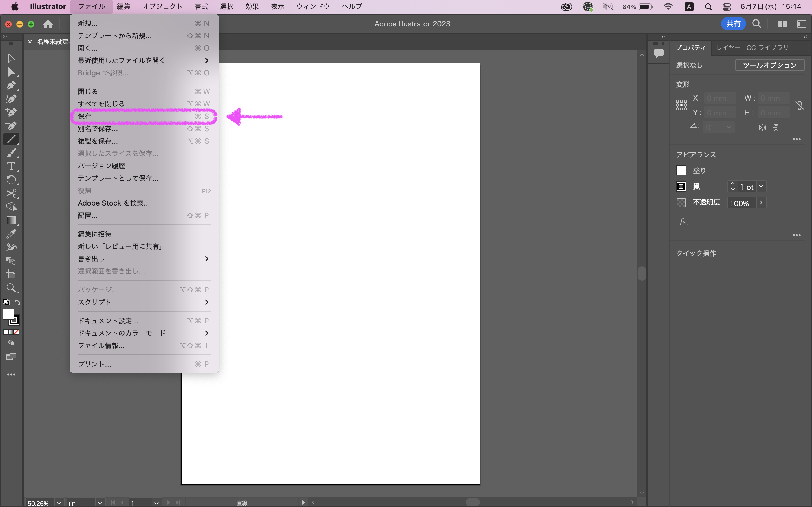Select the Eyedropper tool
The width and height of the screenshot is (812, 507).
(11, 234)
